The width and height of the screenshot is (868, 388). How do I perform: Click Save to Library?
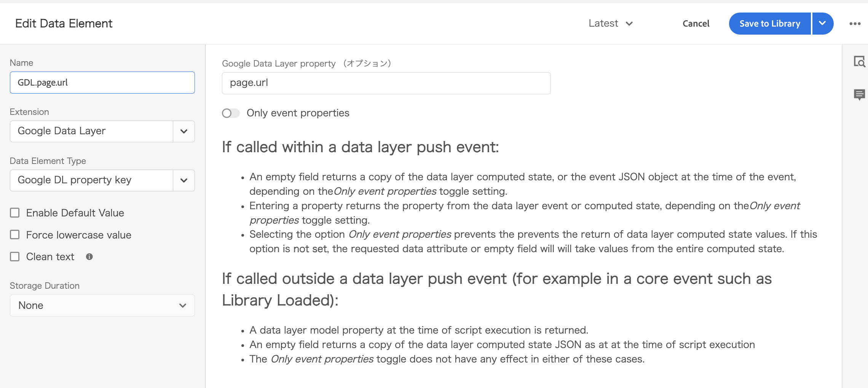[770, 24]
